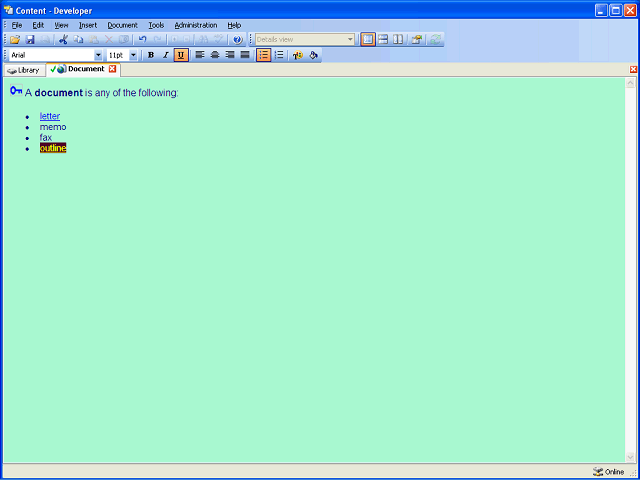Image resolution: width=640 pixels, height=480 pixels.
Task: Open the Insert menu
Action: click(x=88, y=25)
